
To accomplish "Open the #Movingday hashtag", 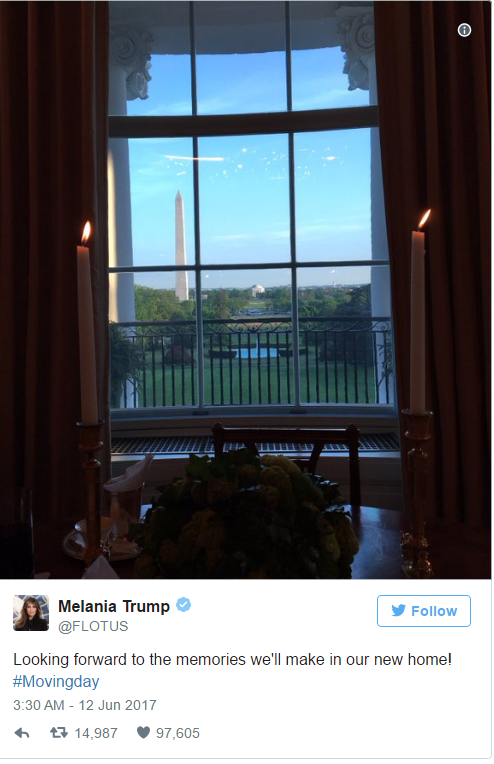I will click(x=56, y=681).
